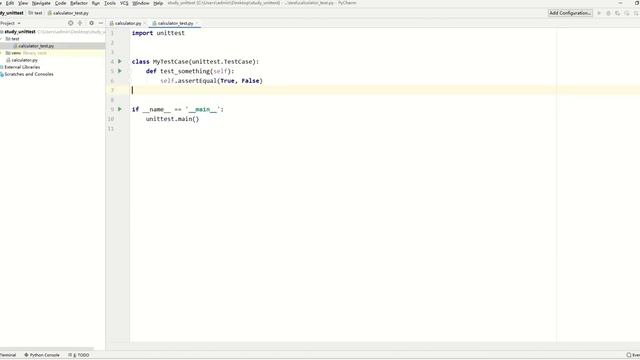The height and width of the screenshot is (360, 640).
Task: Open the View menu
Action: [23, 3]
